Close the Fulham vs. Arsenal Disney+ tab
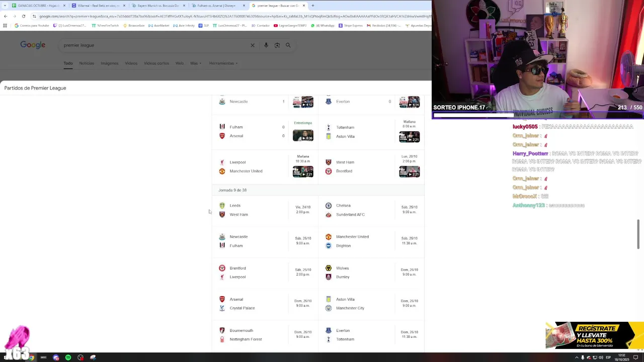The height and width of the screenshot is (362, 644). pyautogui.click(x=244, y=6)
